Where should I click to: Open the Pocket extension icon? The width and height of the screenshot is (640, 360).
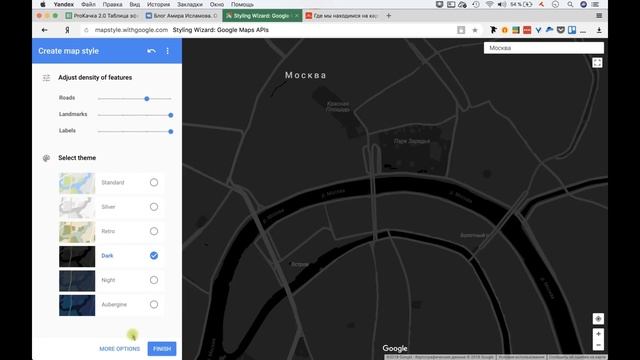561,30
